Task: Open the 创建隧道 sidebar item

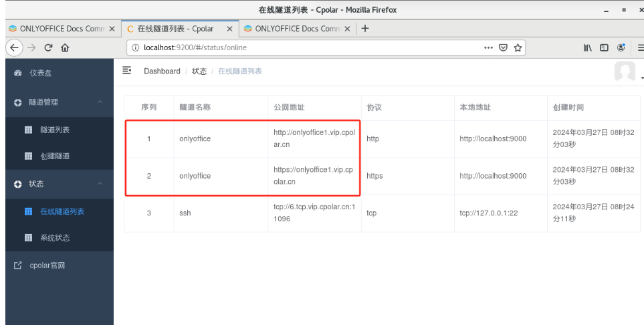Action: pyautogui.click(x=55, y=156)
